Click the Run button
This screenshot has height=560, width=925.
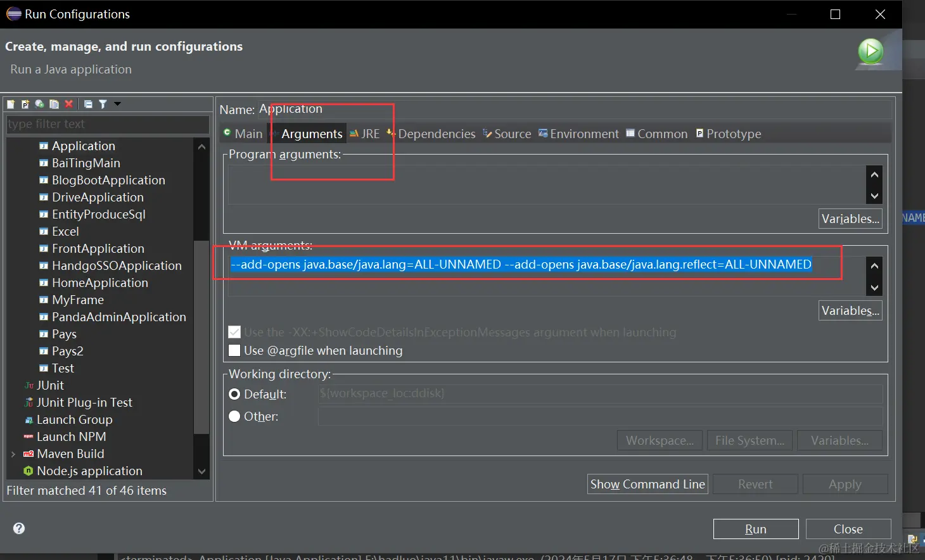(x=756, y=529)
